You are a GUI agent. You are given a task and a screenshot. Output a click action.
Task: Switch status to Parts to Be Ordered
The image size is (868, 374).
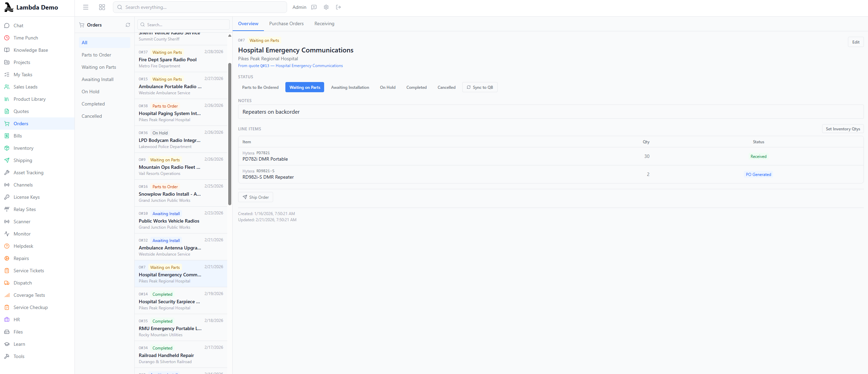click(x=260, y=87)
